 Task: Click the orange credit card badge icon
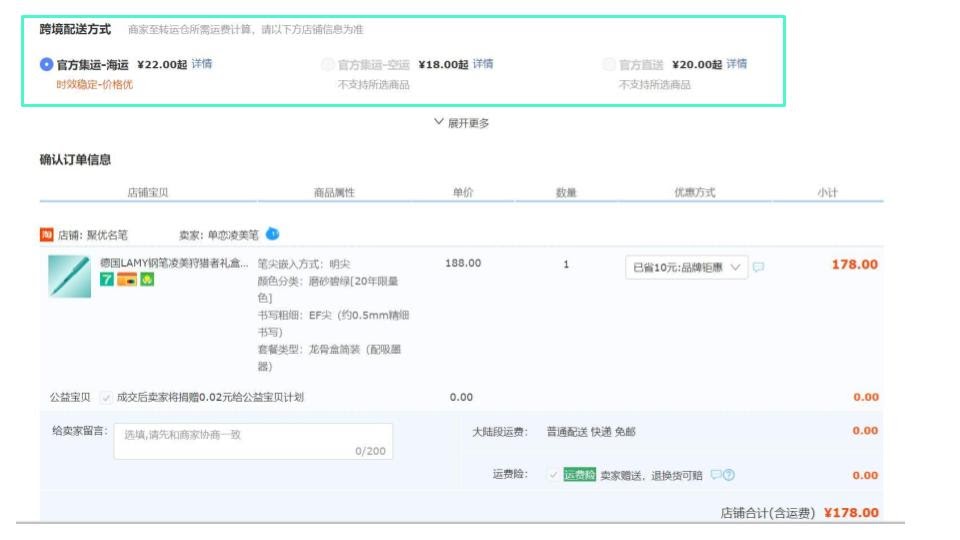pyautogui.click(x=126, y=280)
